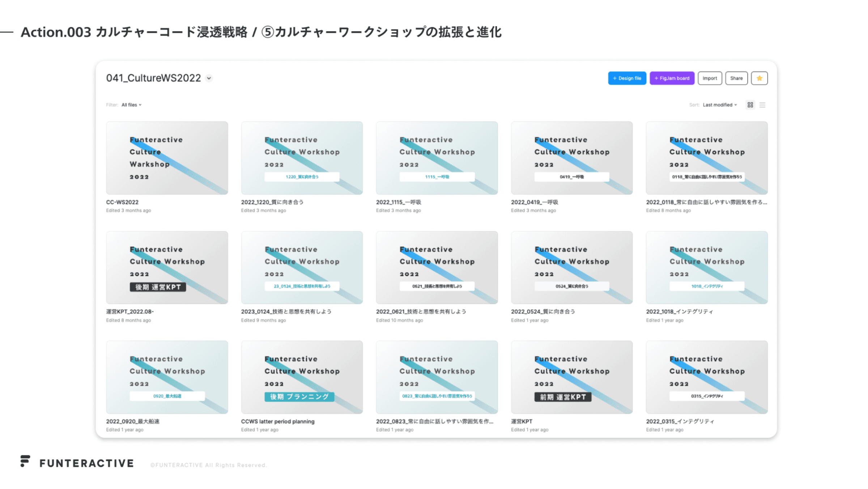Open the 2022_1220 file thumbnail
The height and width of the screenshot is (489, 868).
click(x=302, y=158)
